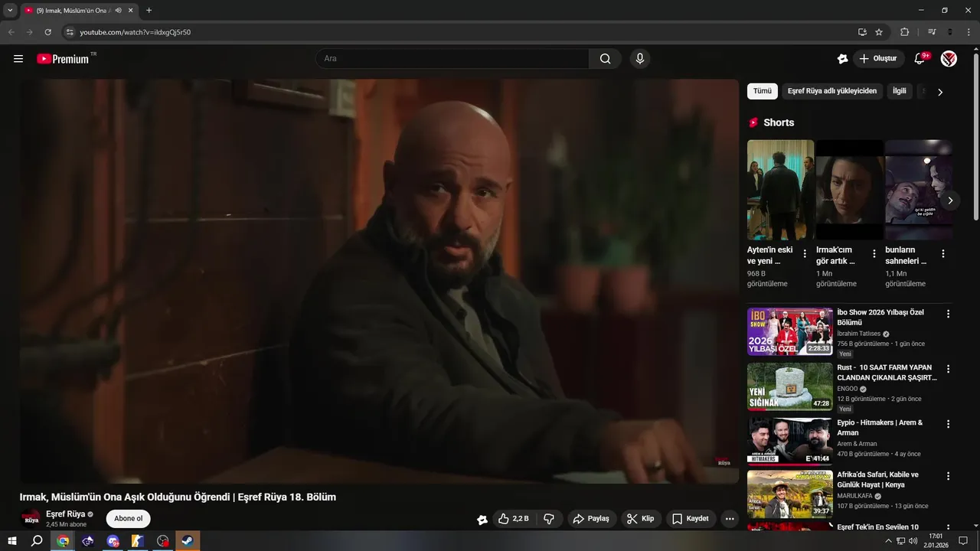The image size is (980, 551).
Task: Open options menu of Ayten'in eski short
Action: [x=805, y=253]
